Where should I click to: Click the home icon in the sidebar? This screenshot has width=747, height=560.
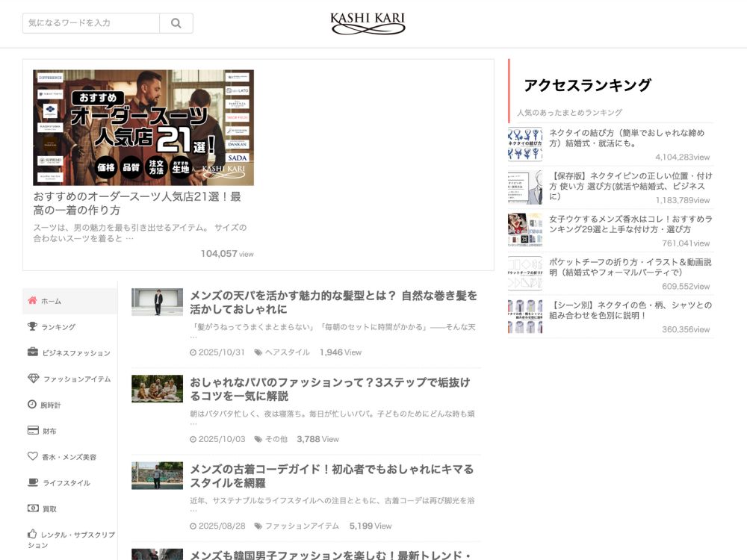32,300
